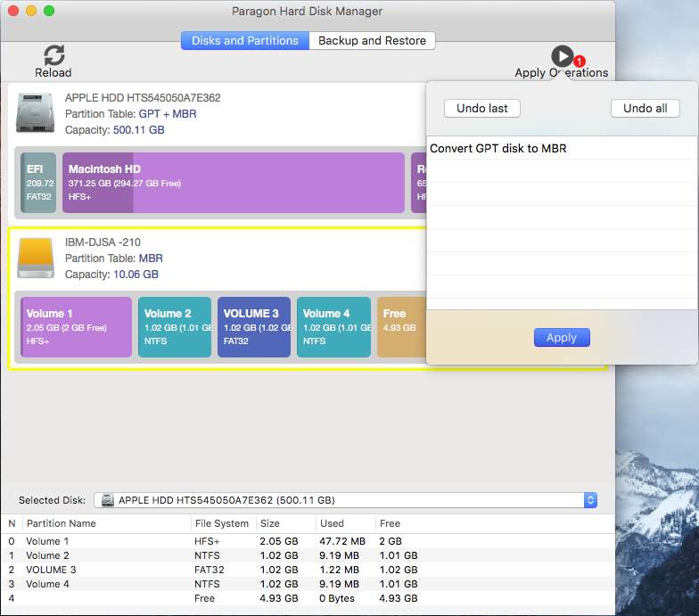This screenshot has height=616, width=699.
Task: Select the Volume 2 NTFS partition block
Action: tap(175, 327)
